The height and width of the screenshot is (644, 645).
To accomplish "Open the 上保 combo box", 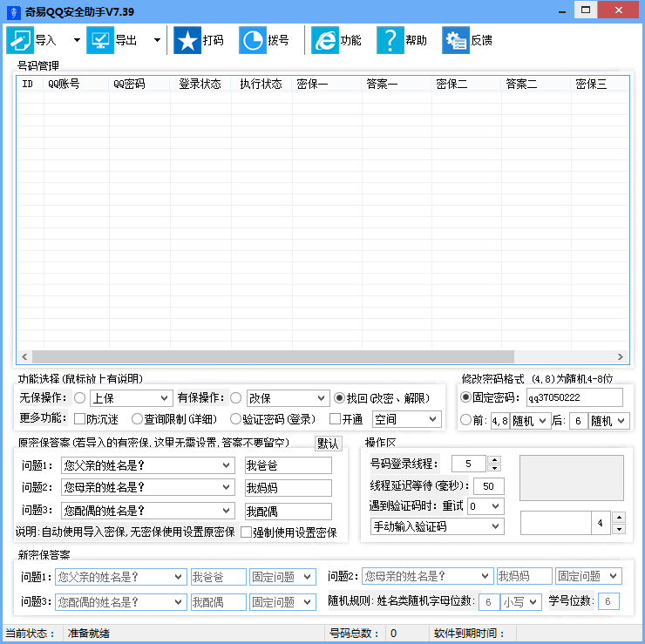I will 130,398.
